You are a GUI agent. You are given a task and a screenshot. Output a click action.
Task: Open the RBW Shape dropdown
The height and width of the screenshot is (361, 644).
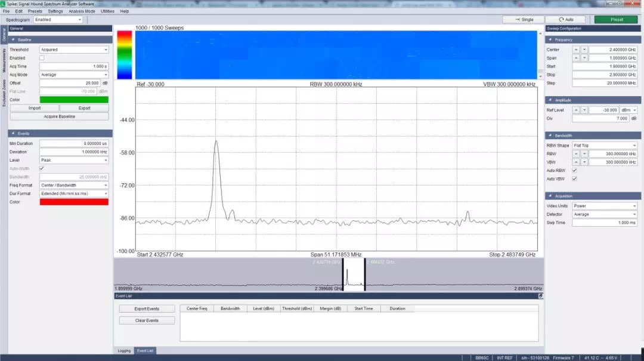point(604,145)
